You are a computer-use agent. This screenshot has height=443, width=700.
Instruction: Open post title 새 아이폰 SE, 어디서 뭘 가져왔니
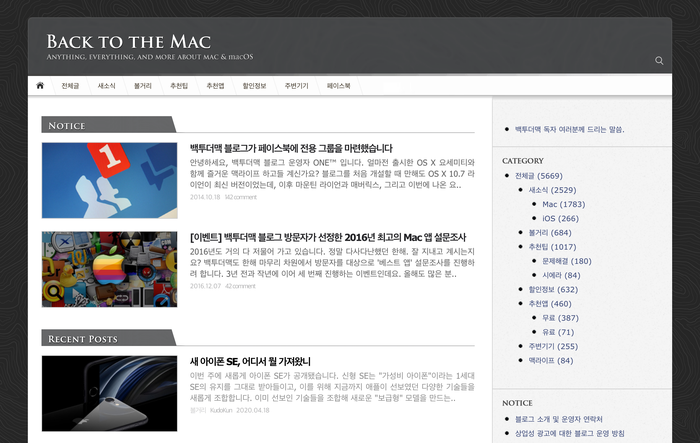[x=250, y=361]
